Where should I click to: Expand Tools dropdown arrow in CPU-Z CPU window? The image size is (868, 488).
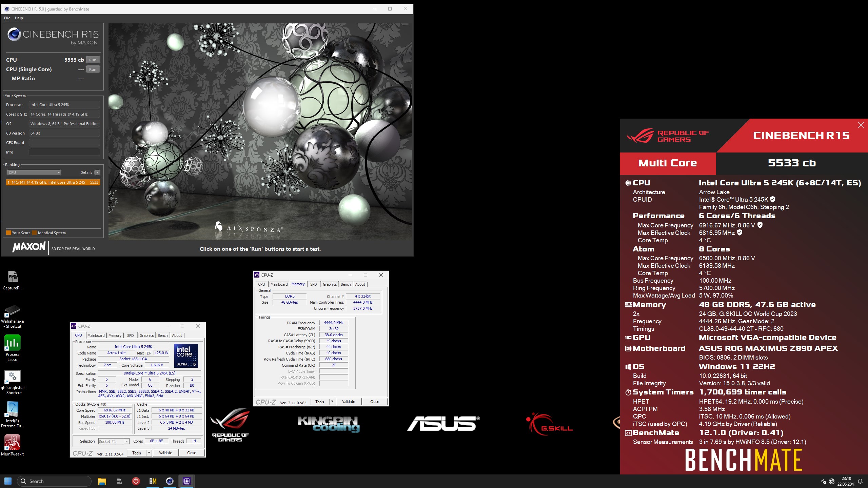coord(149,453)
